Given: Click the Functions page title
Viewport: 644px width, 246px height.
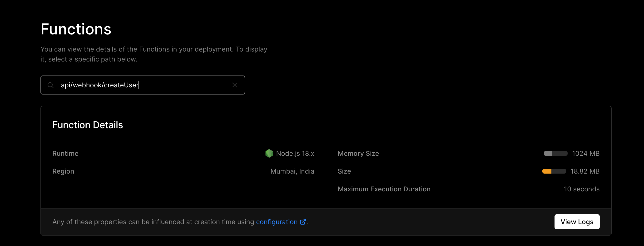Looking at the screenshot, I should 76,29.
